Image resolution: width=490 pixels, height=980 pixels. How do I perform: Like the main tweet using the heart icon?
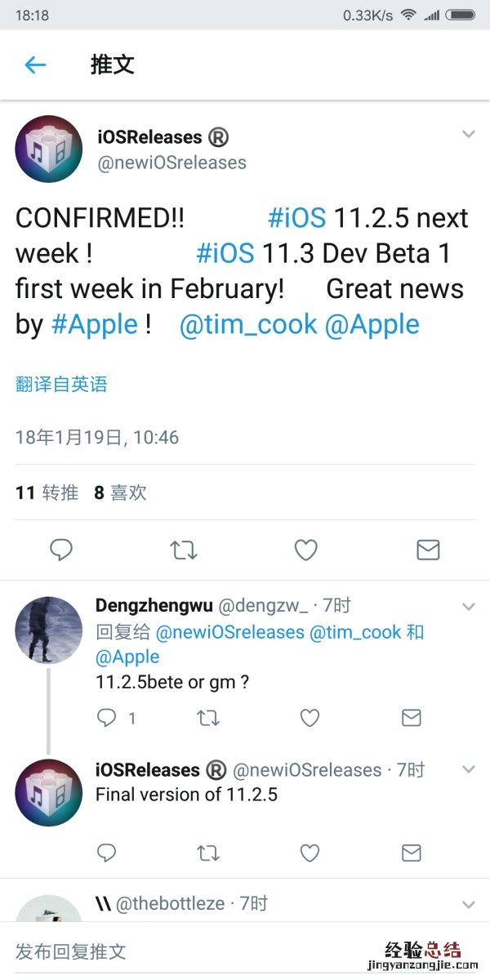[x=305, y=550]
